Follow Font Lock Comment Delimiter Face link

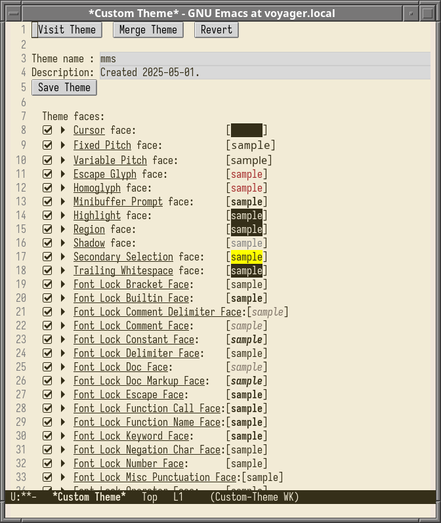point(157,312)
